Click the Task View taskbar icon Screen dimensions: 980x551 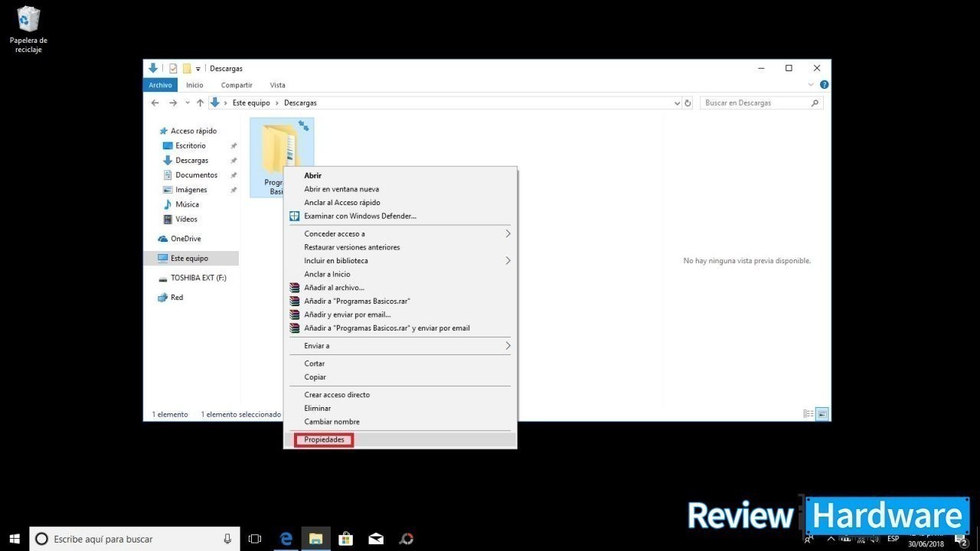(255, 539)
